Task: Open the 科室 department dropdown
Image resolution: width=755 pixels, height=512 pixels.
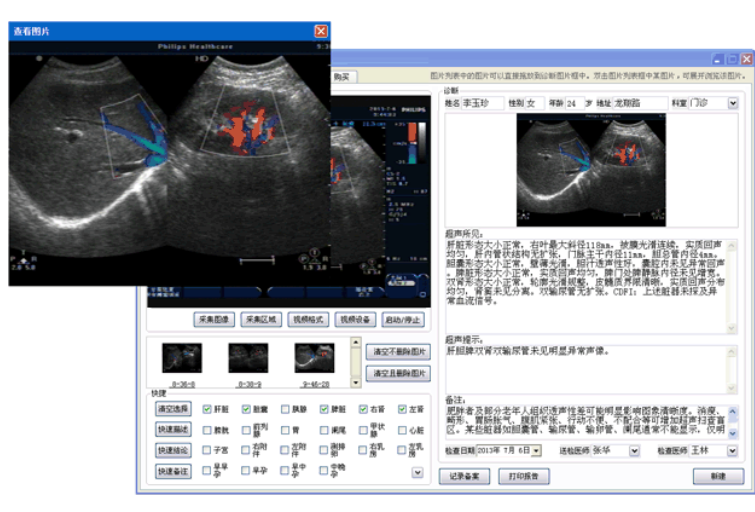Action: [x=732, y=103]
